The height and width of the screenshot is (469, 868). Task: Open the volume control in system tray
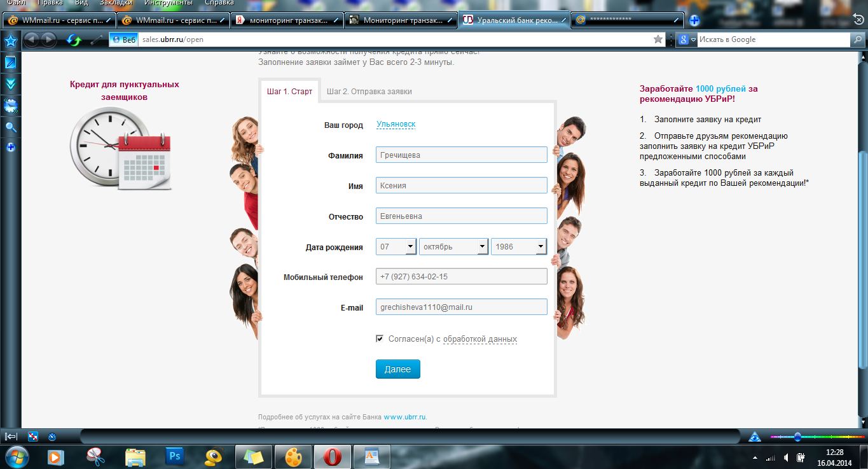[x=787, y=458]
